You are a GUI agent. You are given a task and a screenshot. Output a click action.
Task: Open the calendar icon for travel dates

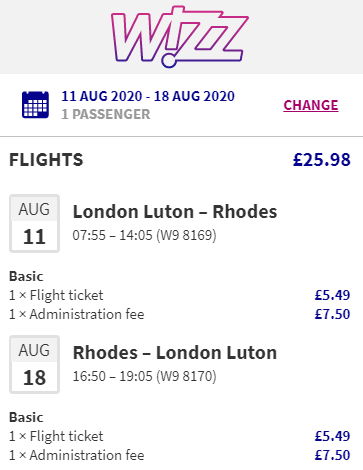pyautogui.click(x=35, y=105)
